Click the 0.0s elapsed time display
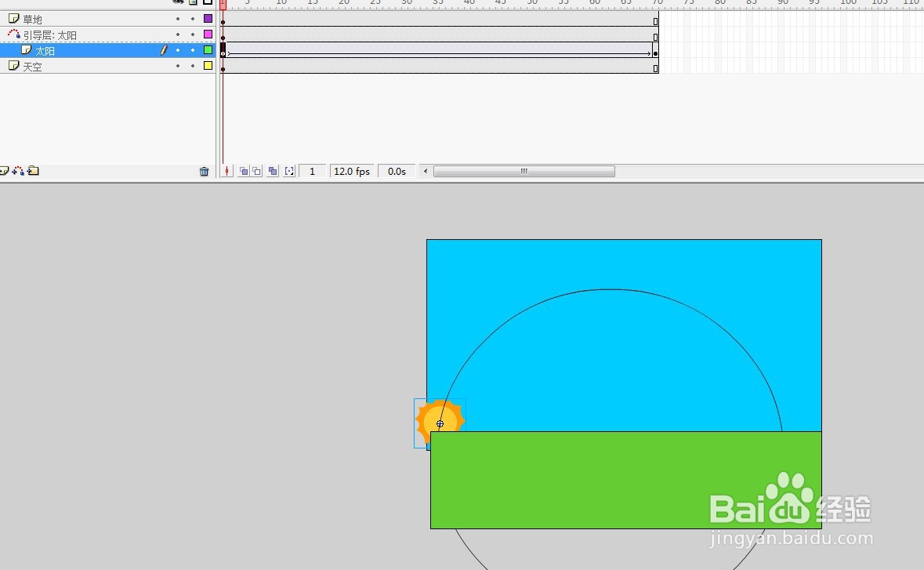 click(397, 171)
